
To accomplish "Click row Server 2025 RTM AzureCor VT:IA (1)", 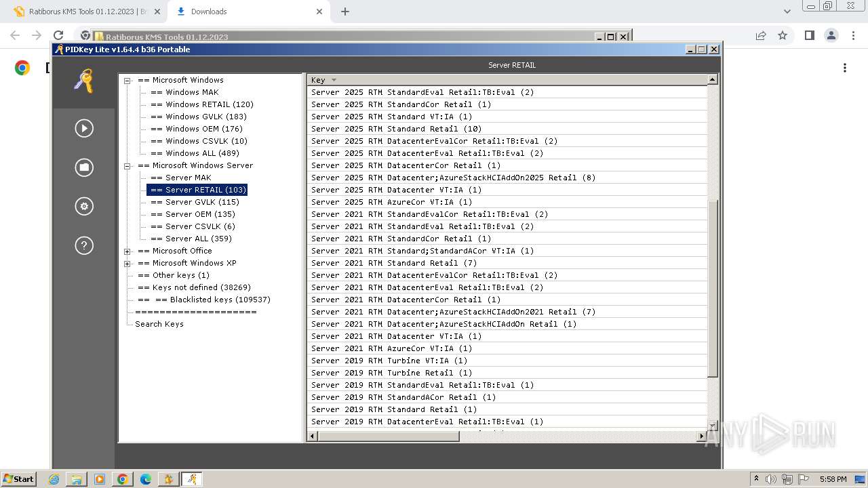I will (507, 202).
